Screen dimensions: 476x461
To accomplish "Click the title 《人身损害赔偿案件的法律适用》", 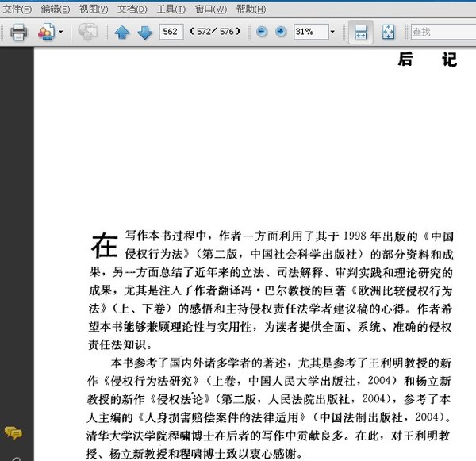I will (221, 417).
